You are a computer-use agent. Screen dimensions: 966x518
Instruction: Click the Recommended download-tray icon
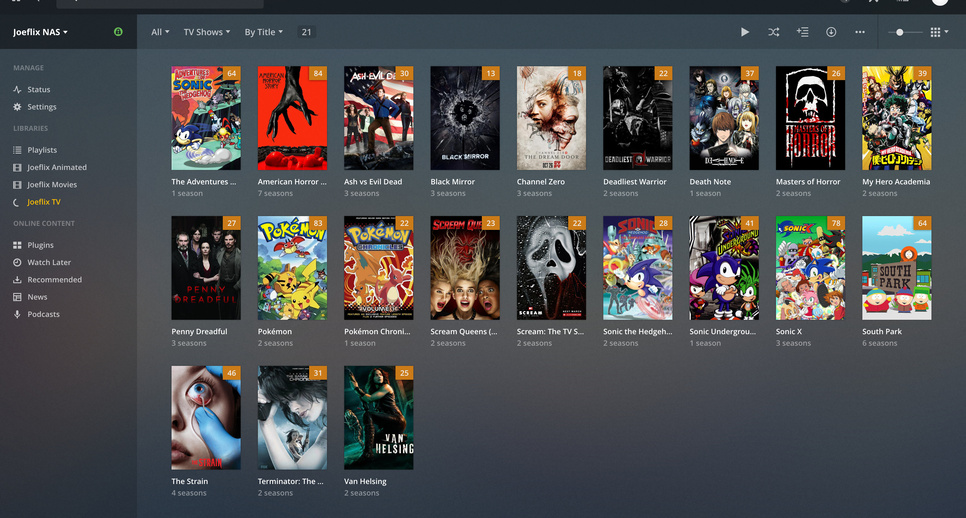coord(17,279)
